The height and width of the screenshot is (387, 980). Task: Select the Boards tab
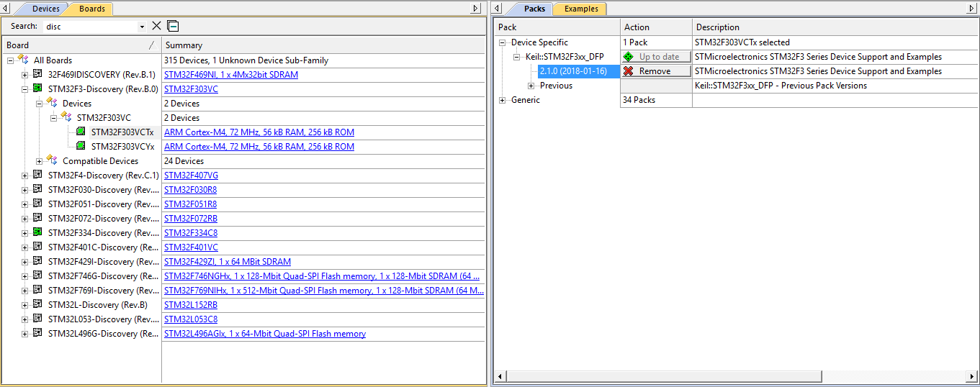tap(91, 9)
